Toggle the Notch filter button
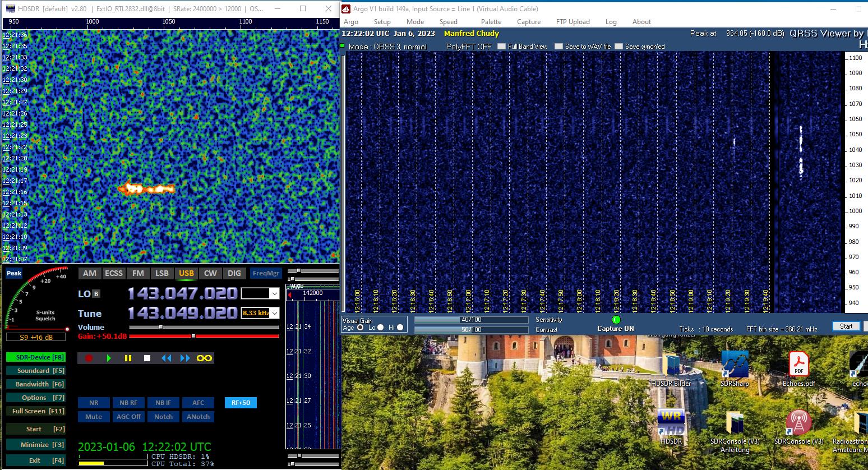Image resolution: width=868 pixels, height=470 pixels. click(163, 417)
